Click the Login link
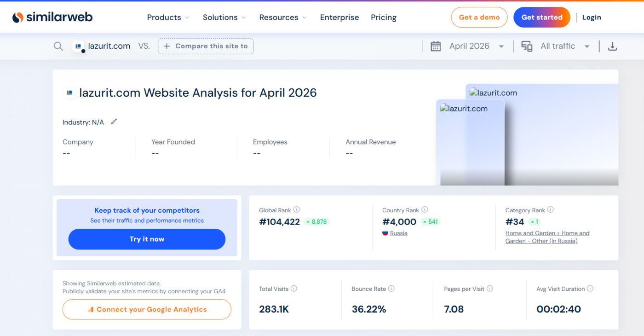The width and height of the screenshot is (644, 336). (592, 17)
